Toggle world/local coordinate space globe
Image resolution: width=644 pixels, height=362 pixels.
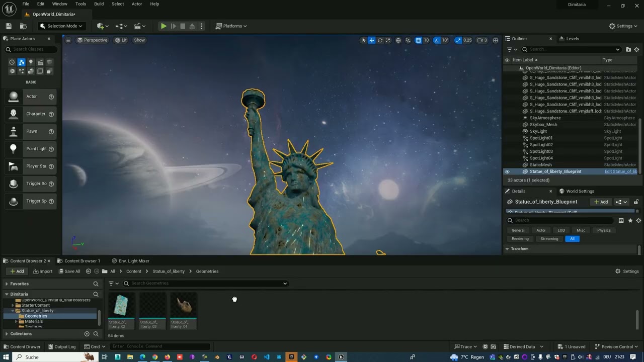pyautogui.click(x=398, y=40)
